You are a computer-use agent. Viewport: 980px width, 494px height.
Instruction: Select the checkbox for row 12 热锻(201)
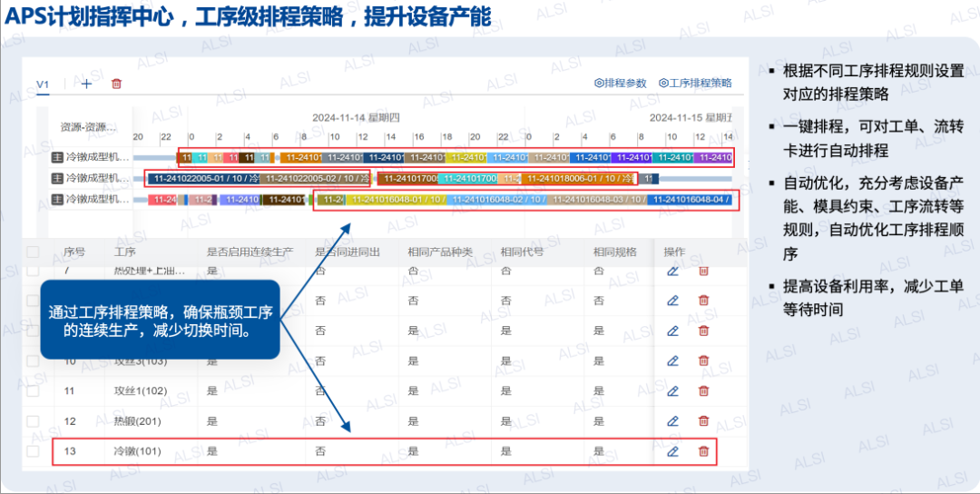tap(34, 421)
